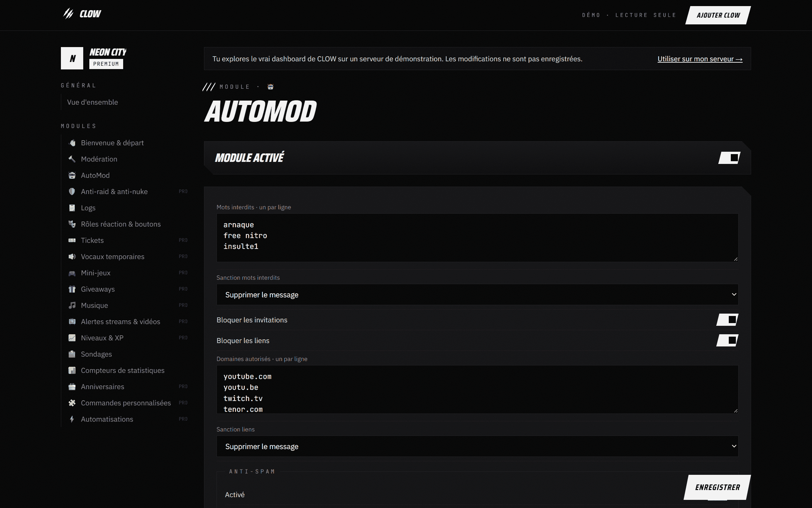The image size is (812, 508).
Task: Open the Sanction mots interdits dropdown
Action: coord(477,295)
